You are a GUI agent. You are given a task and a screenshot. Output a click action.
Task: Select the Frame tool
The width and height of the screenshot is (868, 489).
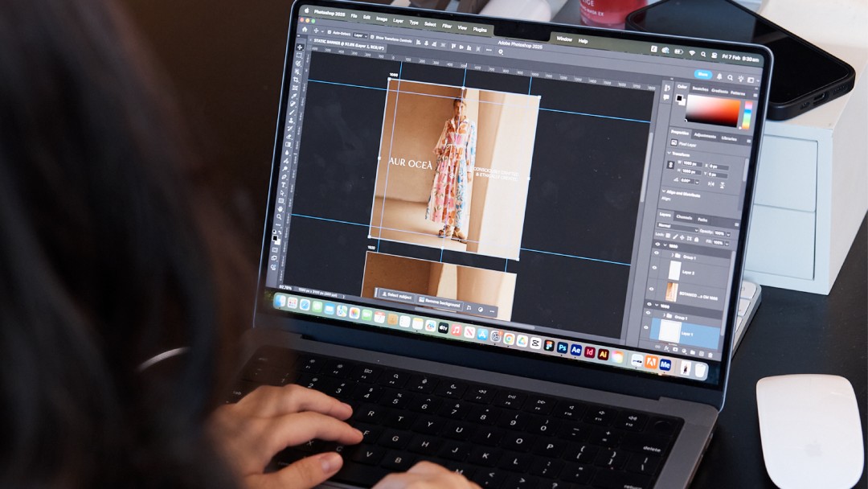pyautogui.click(x=295, y=88)
